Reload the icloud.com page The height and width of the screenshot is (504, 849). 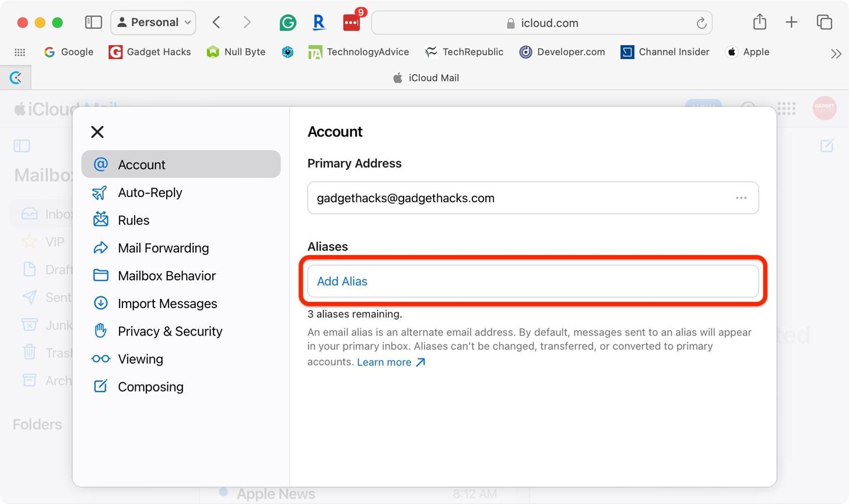701,23
